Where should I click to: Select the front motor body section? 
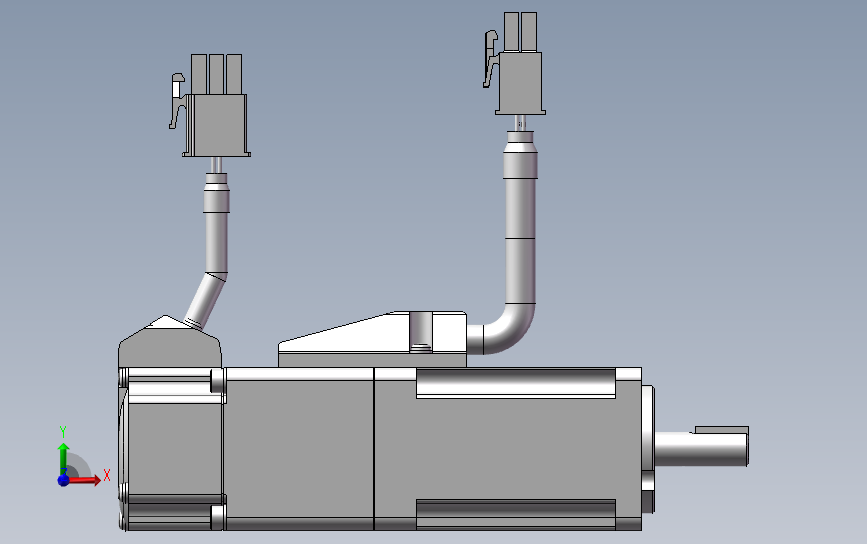[x=508, y=448]
